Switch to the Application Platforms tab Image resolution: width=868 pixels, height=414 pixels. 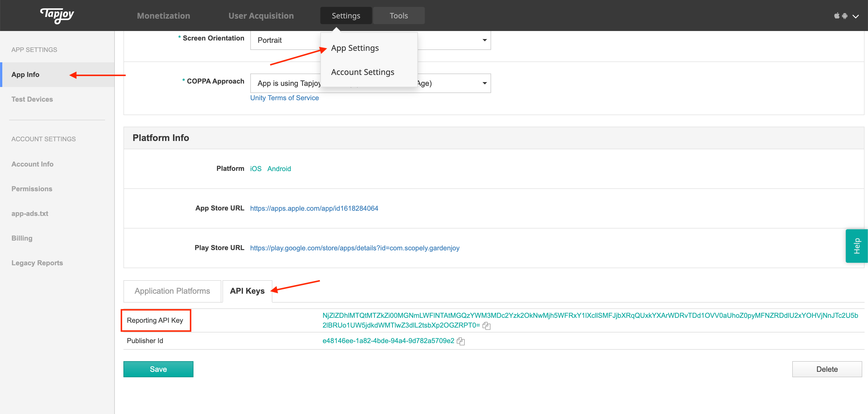pos(172,291)
